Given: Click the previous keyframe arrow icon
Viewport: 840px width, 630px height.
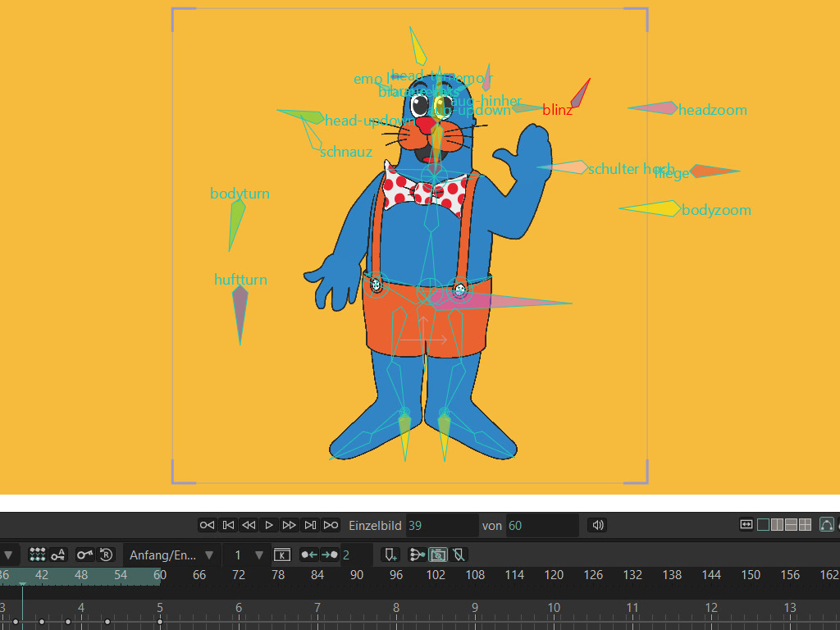Looking at the screenshot, I should (x=309, y=555).
